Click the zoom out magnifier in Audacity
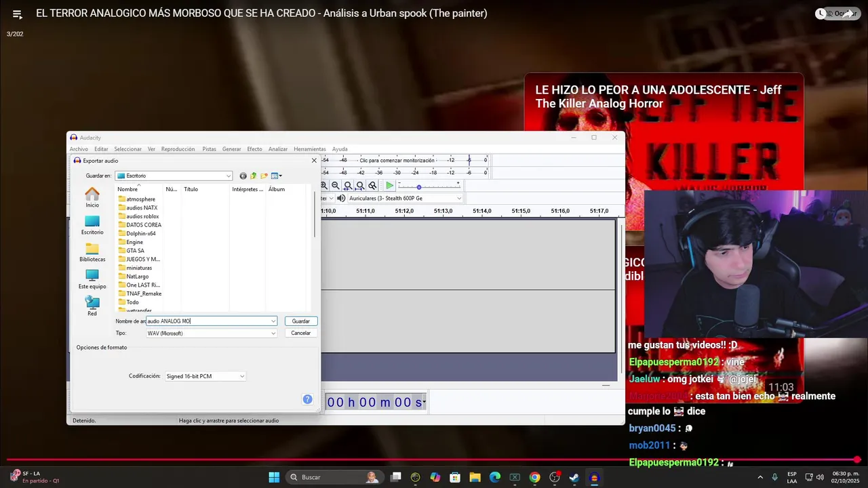This screenshot has width=868, height=488. [x=336, y=186]
